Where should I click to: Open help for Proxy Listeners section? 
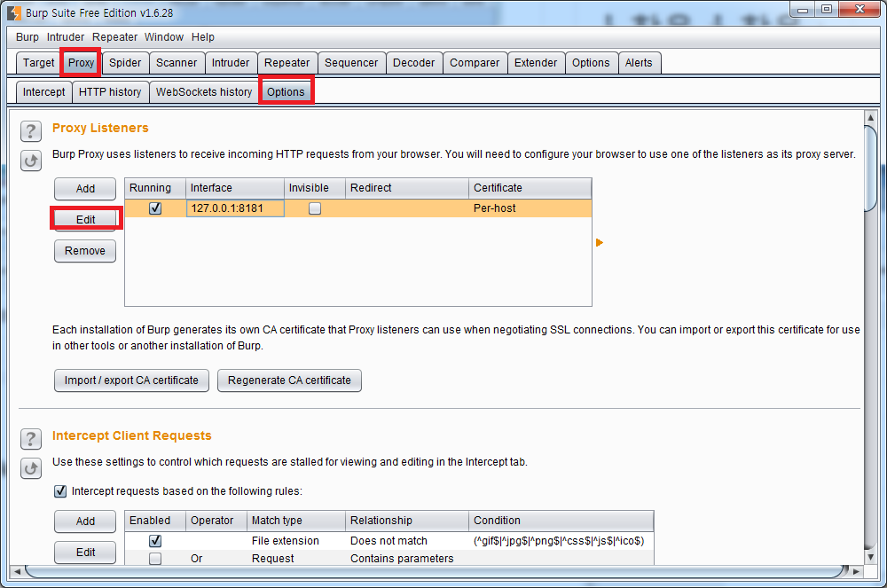pos(30,131)
